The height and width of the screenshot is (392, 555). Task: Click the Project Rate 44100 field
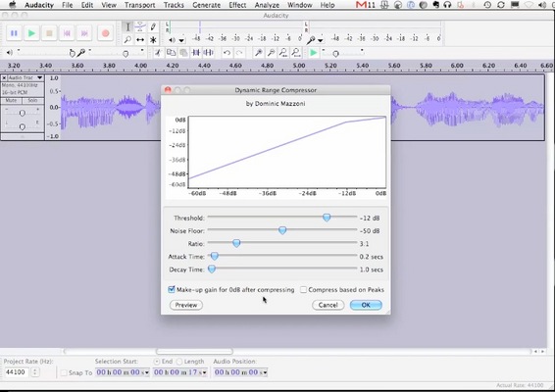pyautogui.click(x=17, y=372)
